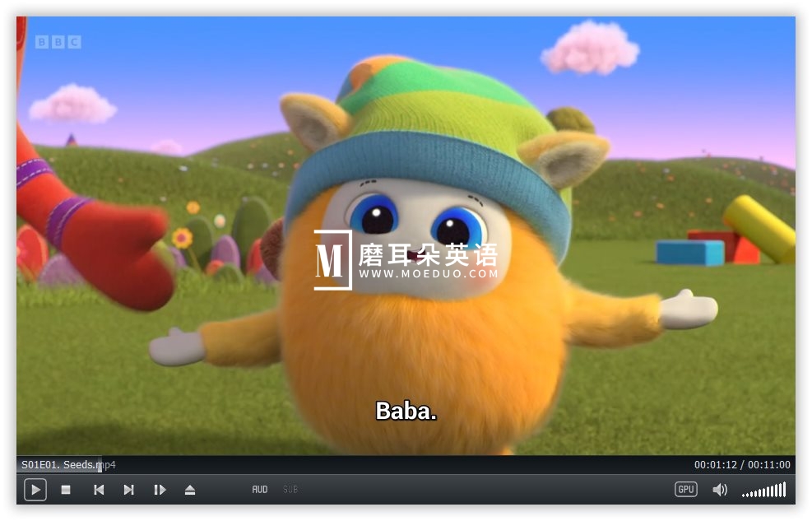Switch audio track via the AUD control
The width and height of the screenshot is (812, 521).
(259, 489)
